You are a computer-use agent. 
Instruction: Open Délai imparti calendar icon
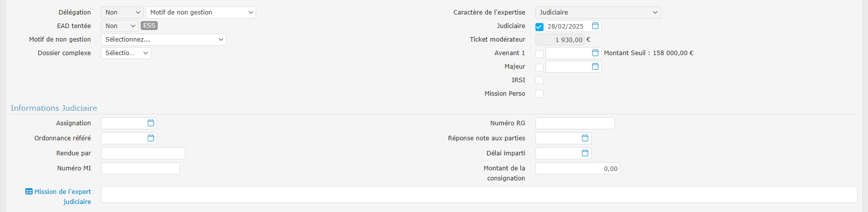point(585,153)
